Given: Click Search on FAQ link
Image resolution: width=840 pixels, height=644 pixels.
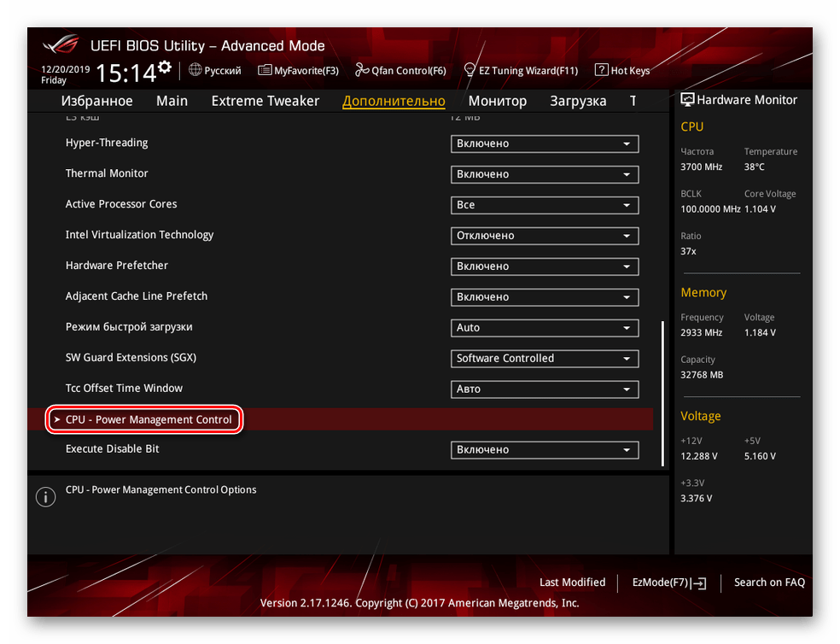Looking at the screenshot, I should 769,583.
